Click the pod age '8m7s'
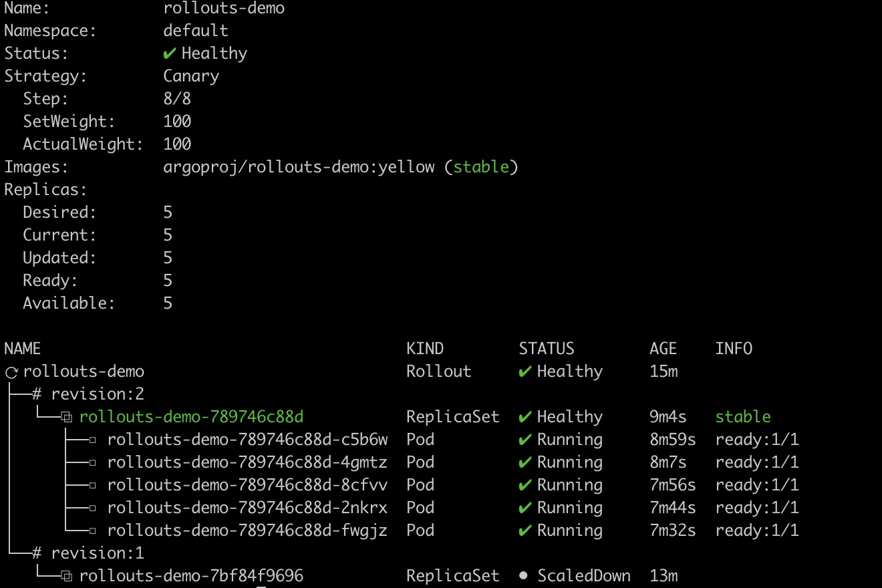 (x=668, y=462)
